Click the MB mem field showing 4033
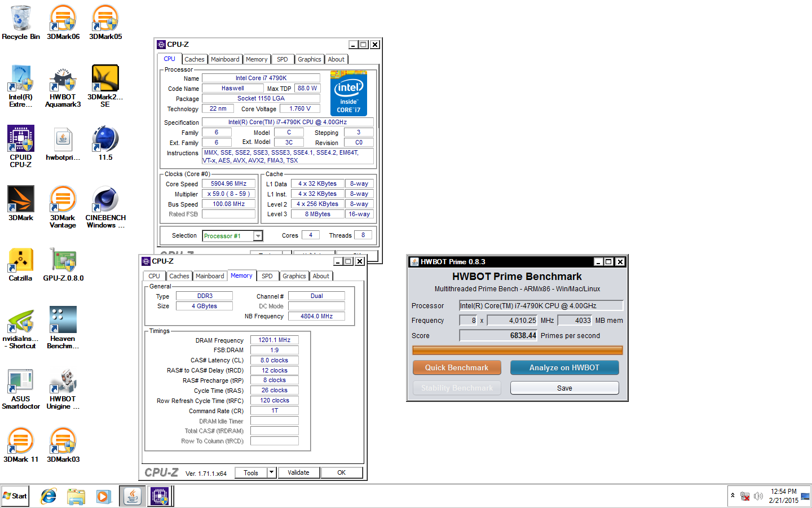Image resolution: width=812 pixels, height=508 pixels. (575, 320)
